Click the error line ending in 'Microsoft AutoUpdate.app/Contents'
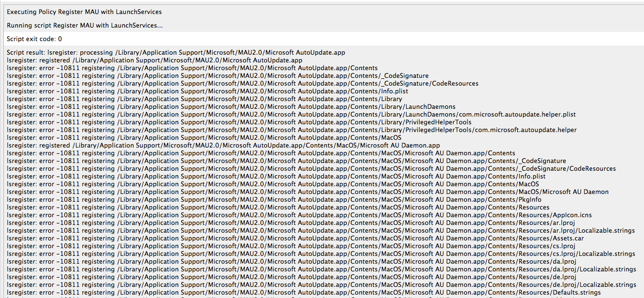 192,68
